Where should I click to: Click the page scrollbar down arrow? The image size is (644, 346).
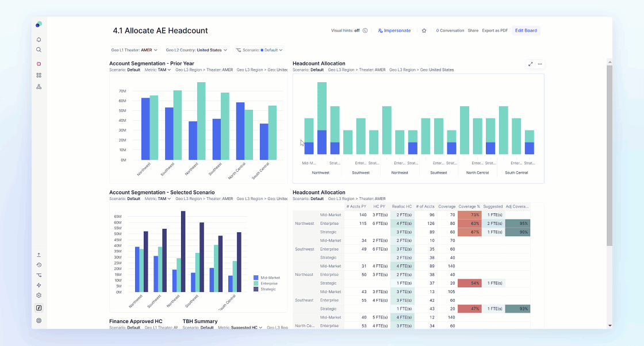click(x=609, y=326)
